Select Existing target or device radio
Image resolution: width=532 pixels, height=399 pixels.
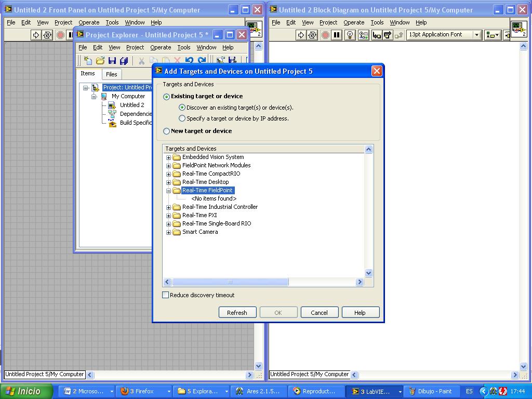[x=166, y=97]
